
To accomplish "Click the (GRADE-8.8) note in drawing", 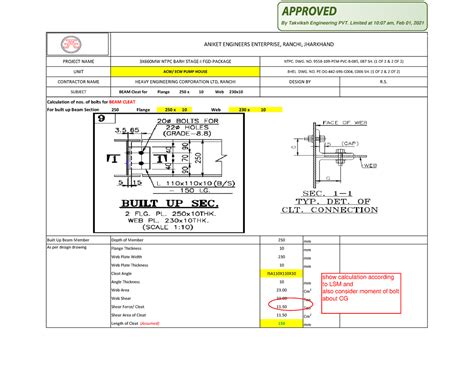I will [x=187, y=134].
